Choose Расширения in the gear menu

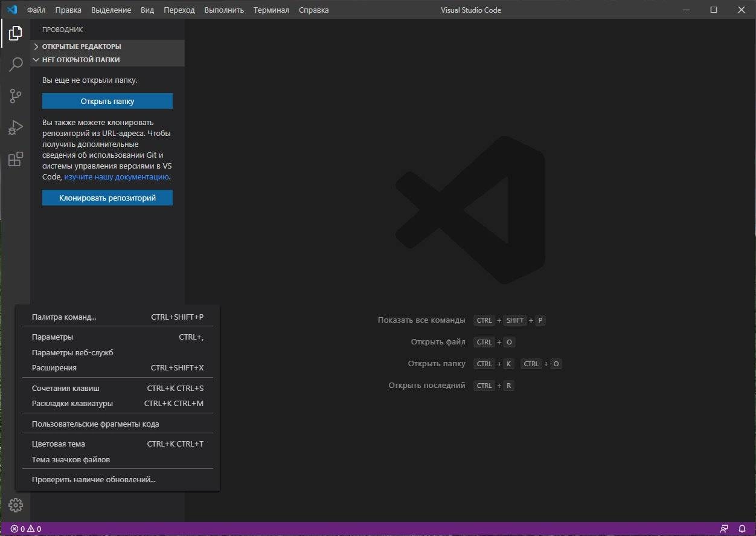(x=118, y=367)
